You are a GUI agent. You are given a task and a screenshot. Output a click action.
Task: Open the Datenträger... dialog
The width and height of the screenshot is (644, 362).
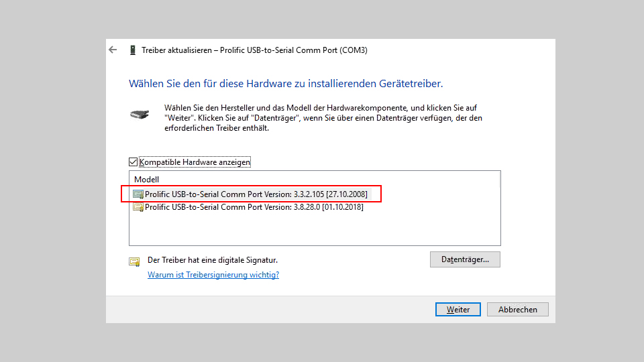click(x=465, y=259)
